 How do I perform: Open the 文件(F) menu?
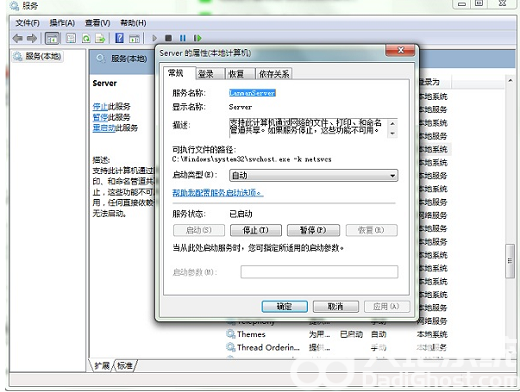tap(27, 23)
